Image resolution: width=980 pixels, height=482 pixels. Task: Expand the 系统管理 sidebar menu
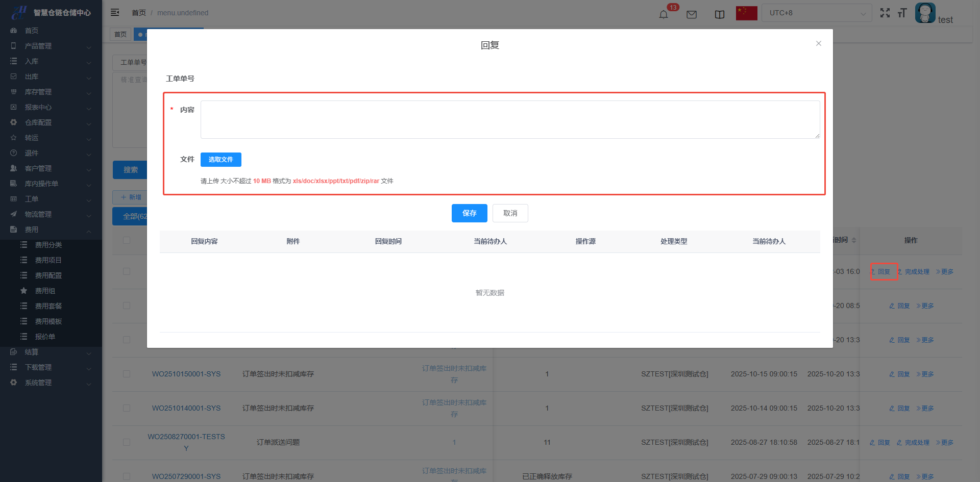coord(51,383)
